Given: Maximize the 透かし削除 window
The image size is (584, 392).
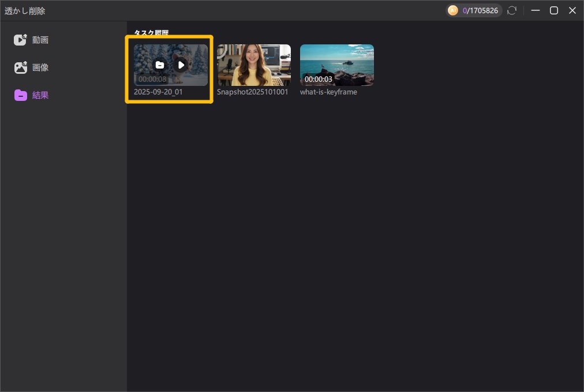Looking at the screenshot, I should pyautogui.click(x=553, y=10).
